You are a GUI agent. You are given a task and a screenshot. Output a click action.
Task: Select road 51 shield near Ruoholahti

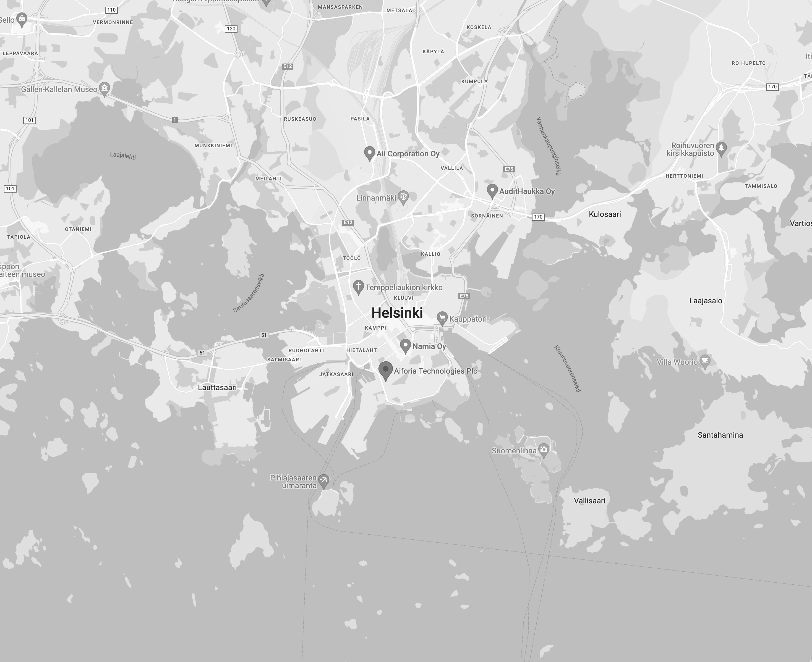(264, 335)
